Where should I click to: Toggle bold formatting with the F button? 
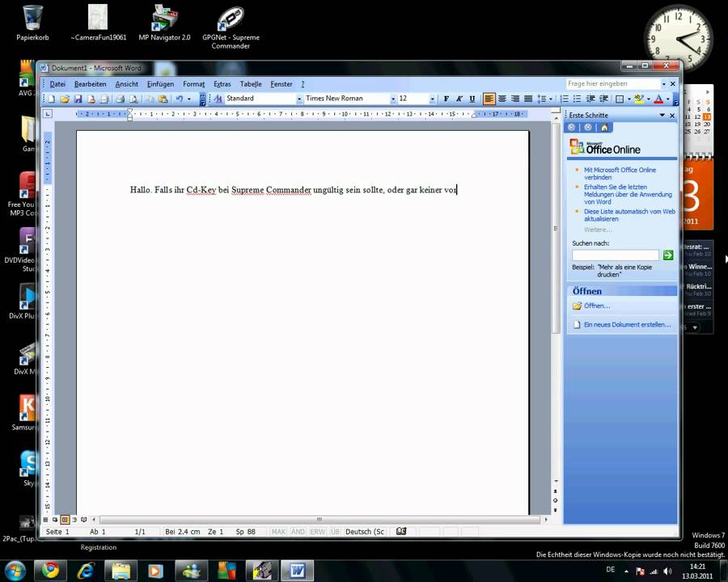[446, 99]
